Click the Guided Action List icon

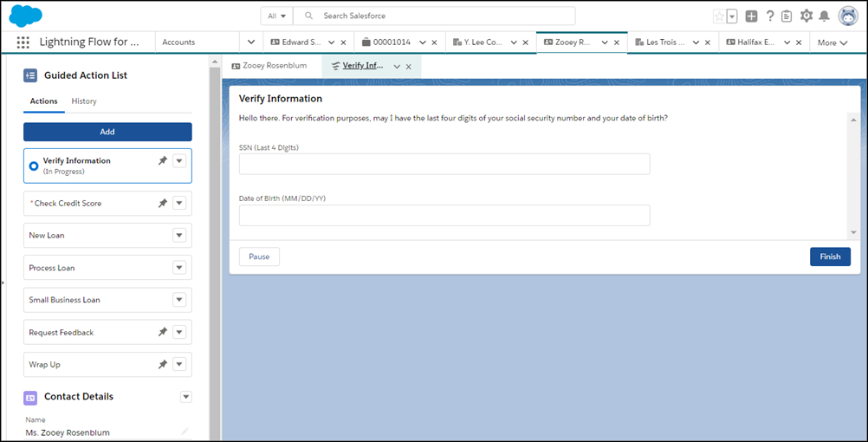[x=30, y=75]
